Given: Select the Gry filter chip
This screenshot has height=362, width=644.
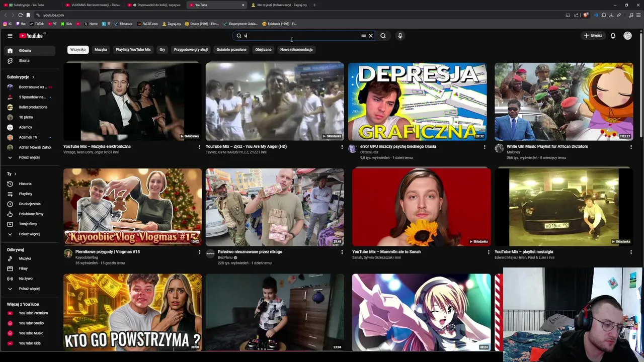Looking at the screenshot, I should (162, 49).
